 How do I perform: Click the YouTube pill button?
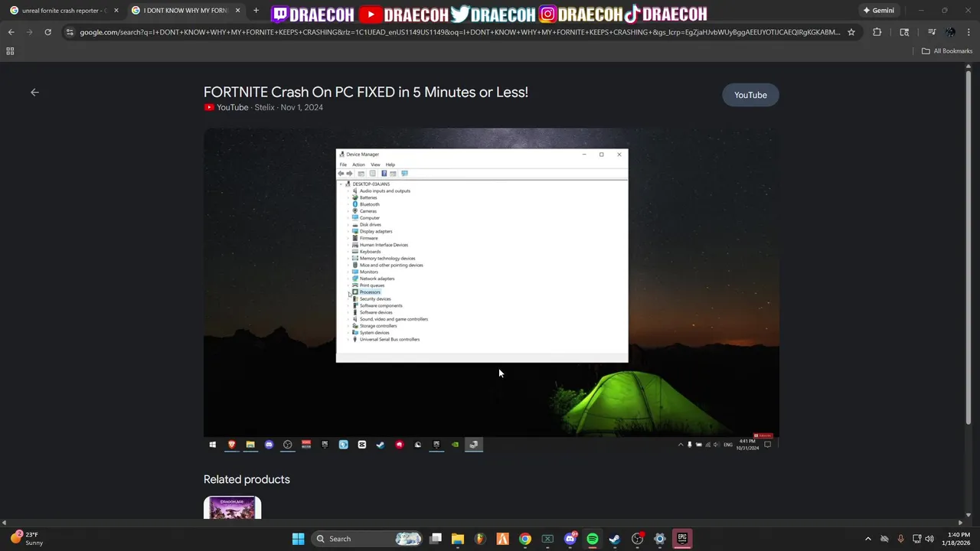coord(750,95)
